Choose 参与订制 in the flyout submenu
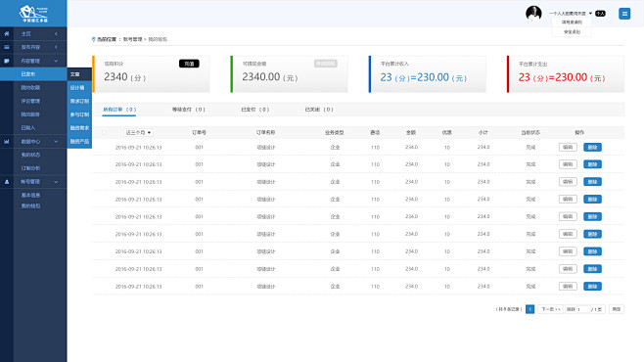Viewport: 644px width, 362px height. pyautogui.click(x=79, y=114)
